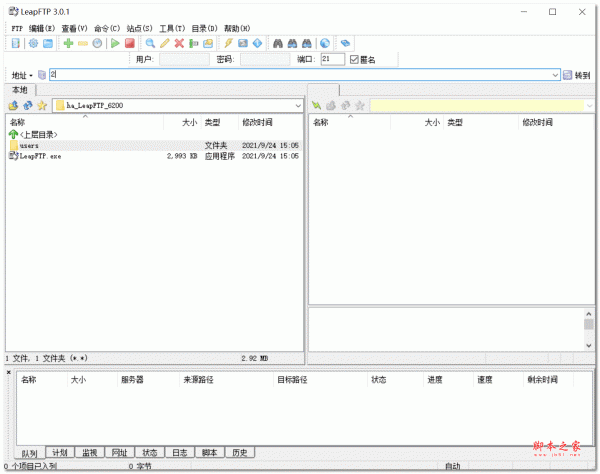
Task: Switch to the 网址 tab
Action: 119,453
